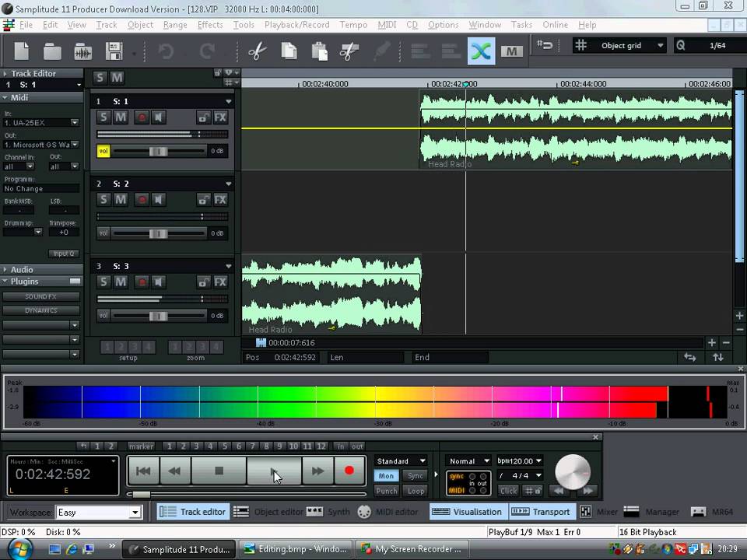The width and height of the screenshot is (747, 560).
Task: Click the transport fast forward button
Action: coord(317,471)
